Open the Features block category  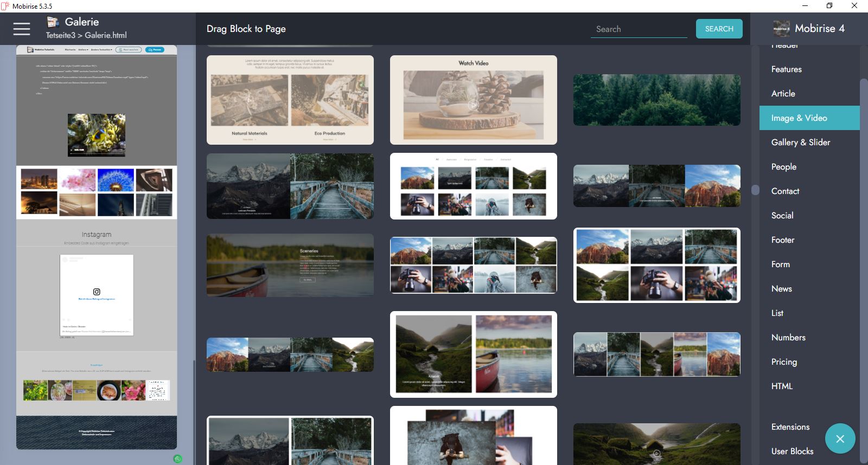click(x=786, y=69)
